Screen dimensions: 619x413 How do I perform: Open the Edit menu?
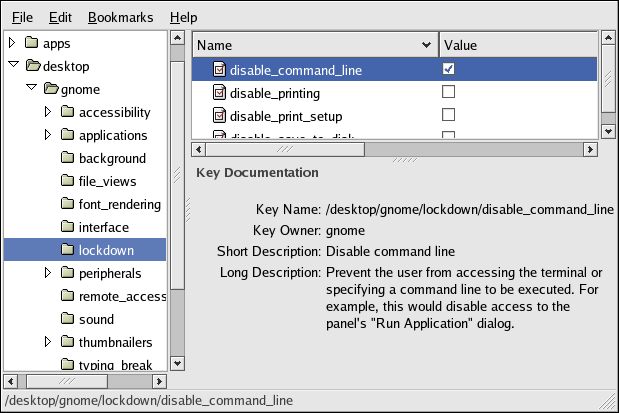point(60,17)
